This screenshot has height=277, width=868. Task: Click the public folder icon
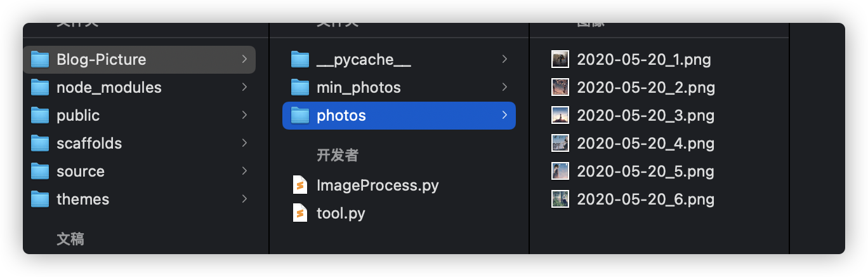[x=40, y=116]
